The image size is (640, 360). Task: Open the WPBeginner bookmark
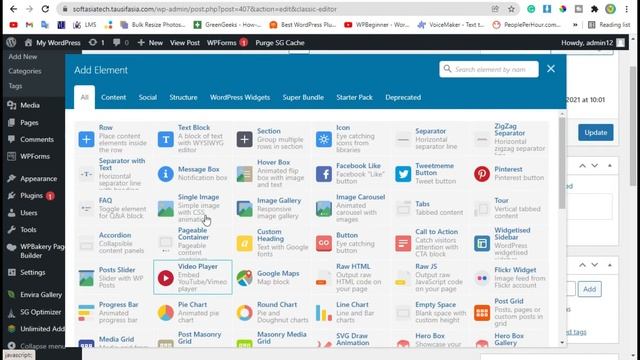coord(376,24)
